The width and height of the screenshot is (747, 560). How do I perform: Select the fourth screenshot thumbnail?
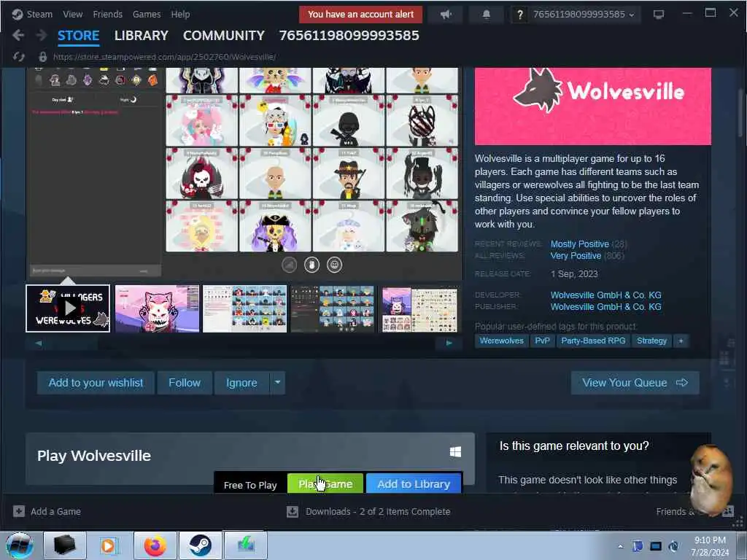(333, 308)
